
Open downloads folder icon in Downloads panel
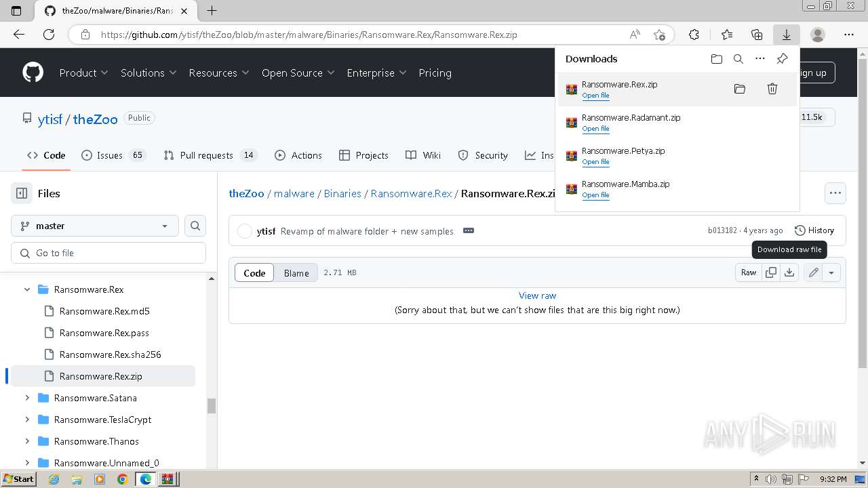click(x=717, y=59)
